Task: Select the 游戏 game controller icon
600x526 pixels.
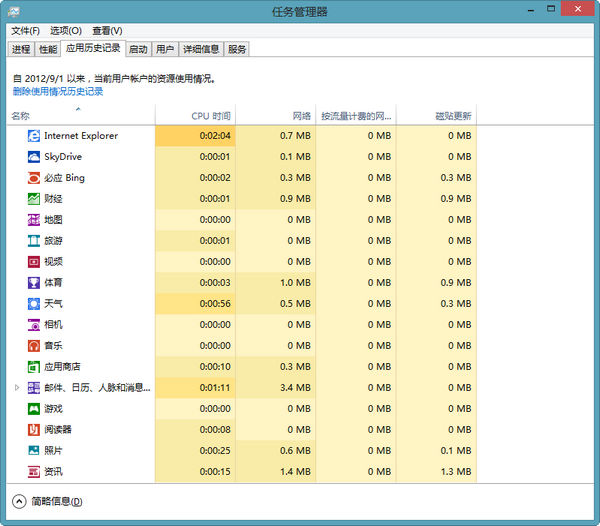Action: [x=33, y=409]
